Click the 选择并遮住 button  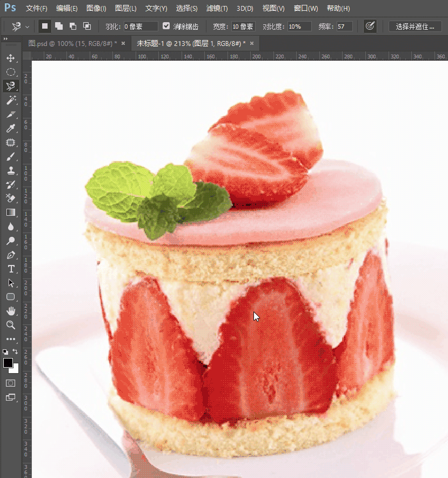414,26
